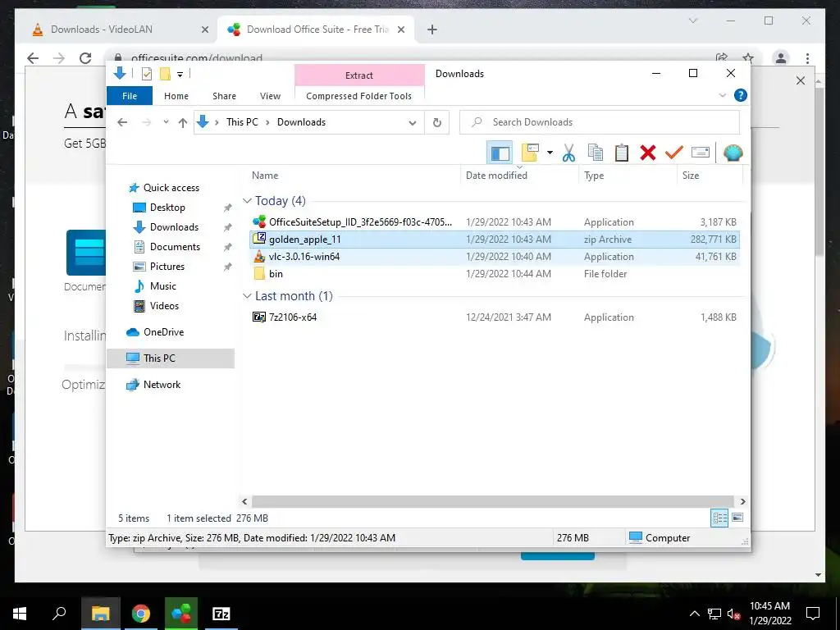Viewport: 840px width, 630px height.
Task: Click the red X Delete icon
Action: [648, 153]
